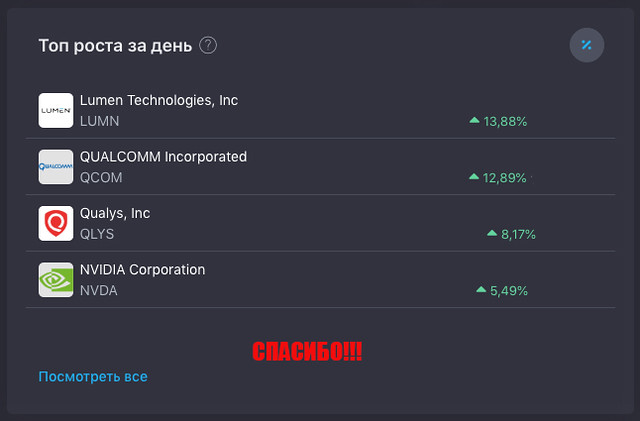The width and height of the screenshot is (640, 421).
Task: Click the 13,88% growth value
Action: (x=505, y=121)
